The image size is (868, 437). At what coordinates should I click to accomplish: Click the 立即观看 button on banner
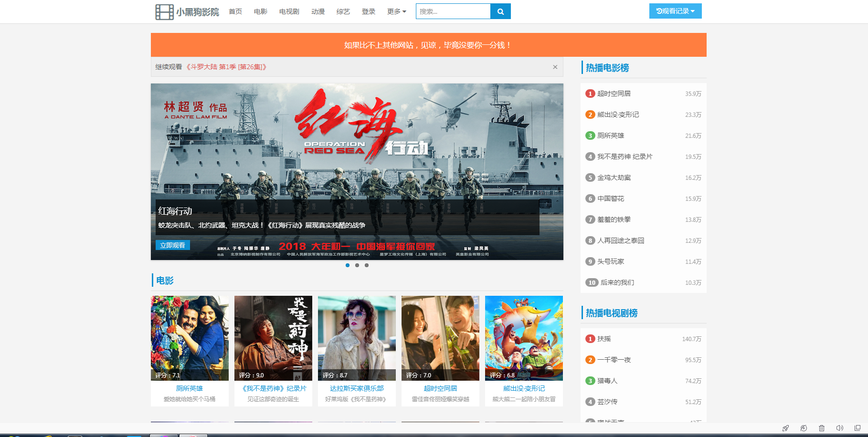click(x=173, y=245)
